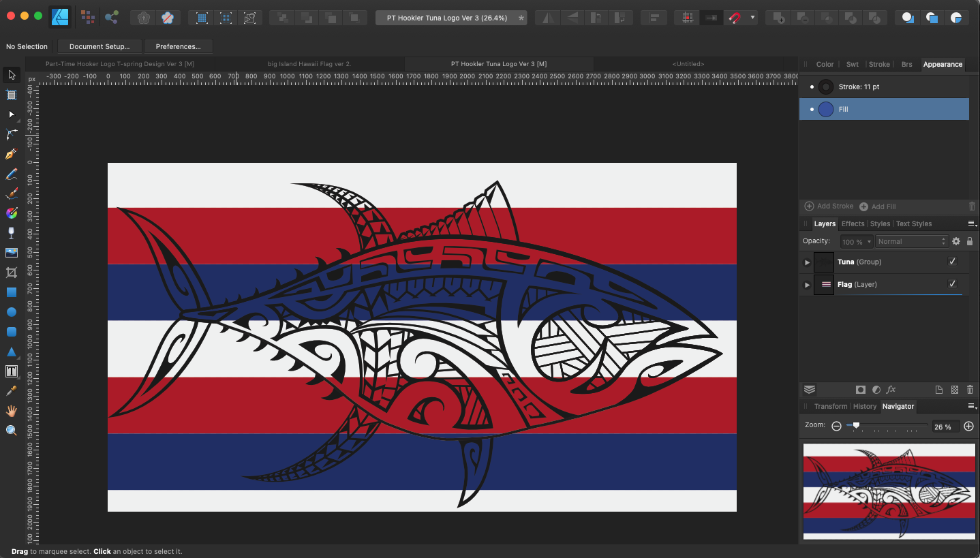Open snapping options dropdown arrow
980x558 pixels.
(752, 18)
